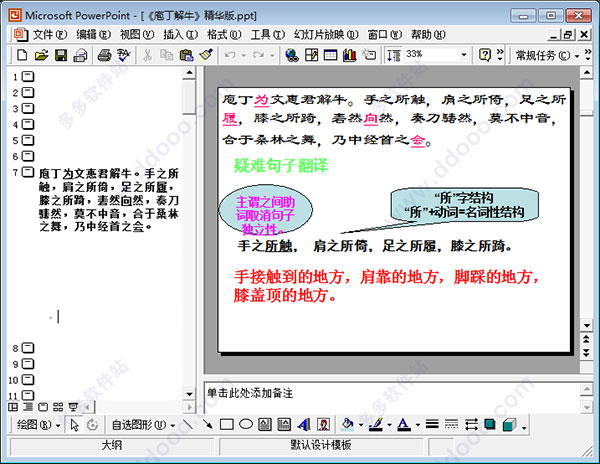This screenshot has height=464, width=600.
Task: Insert WordArt with the slanted A icon
Action: pos(304,424)
